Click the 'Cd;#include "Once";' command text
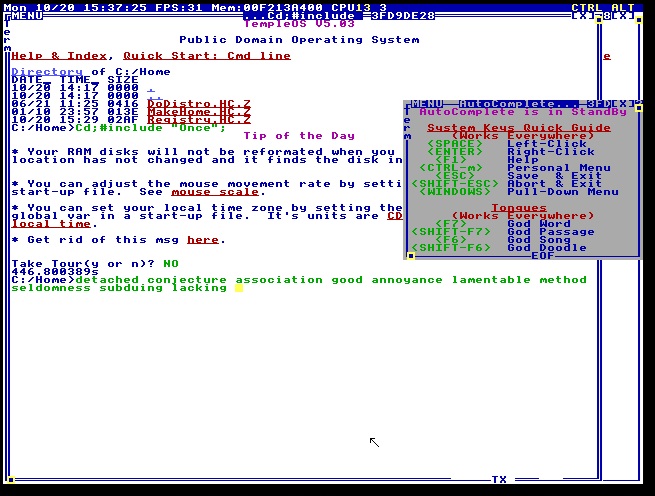 tap(151, 128)
